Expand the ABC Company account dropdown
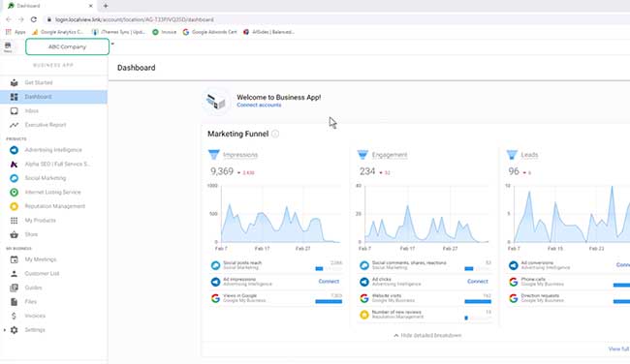Screen dimensions: 630x364 click(x=112, y=44)
